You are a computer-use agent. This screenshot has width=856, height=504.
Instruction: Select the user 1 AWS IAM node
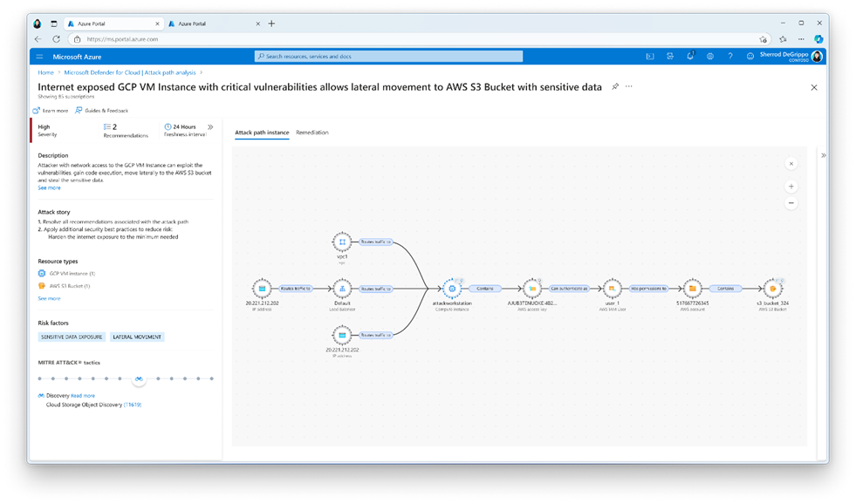(612, 289)
